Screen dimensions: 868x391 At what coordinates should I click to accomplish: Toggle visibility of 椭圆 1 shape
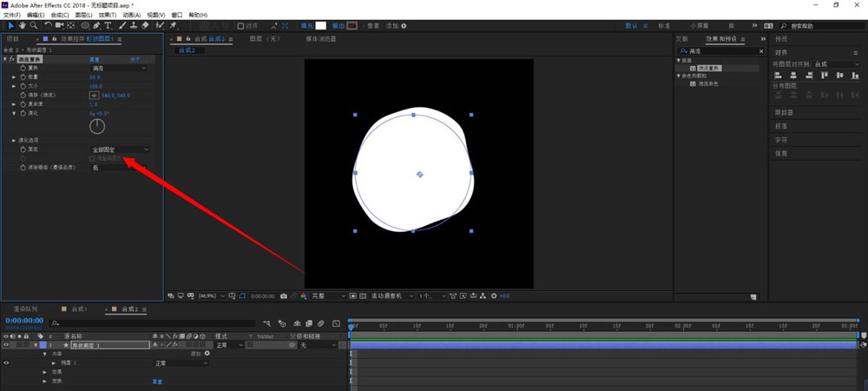pyautogui.click(x=6, y=362)
